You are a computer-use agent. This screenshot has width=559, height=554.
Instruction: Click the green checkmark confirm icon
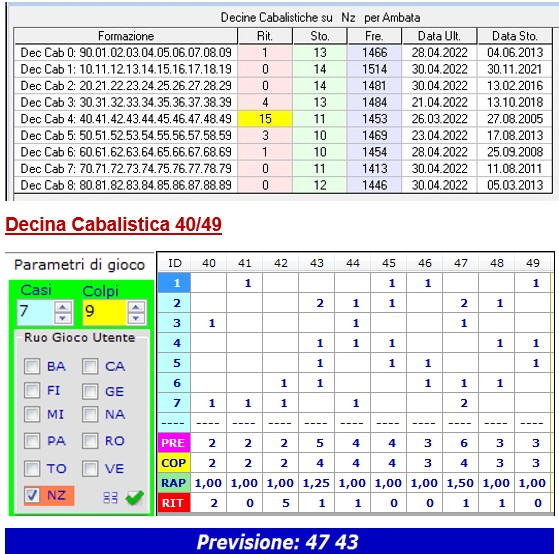pyautogui.click(x=134, y=498)
